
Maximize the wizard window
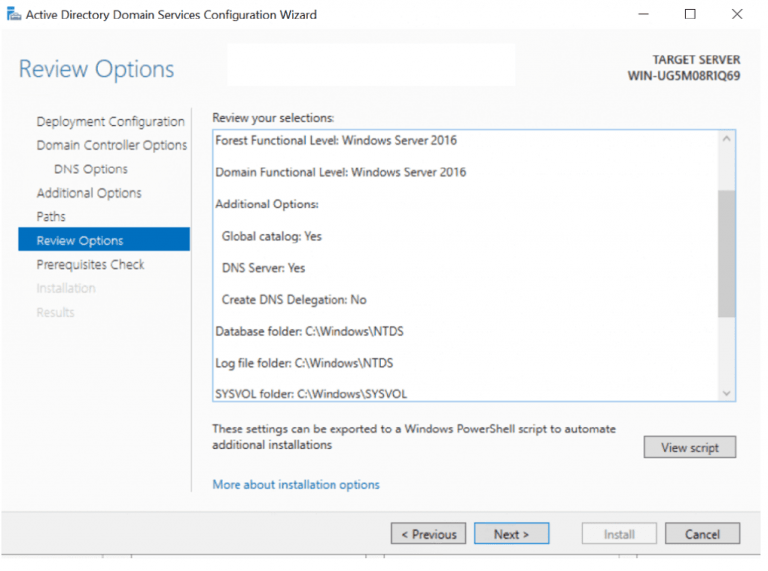[690, 14]
